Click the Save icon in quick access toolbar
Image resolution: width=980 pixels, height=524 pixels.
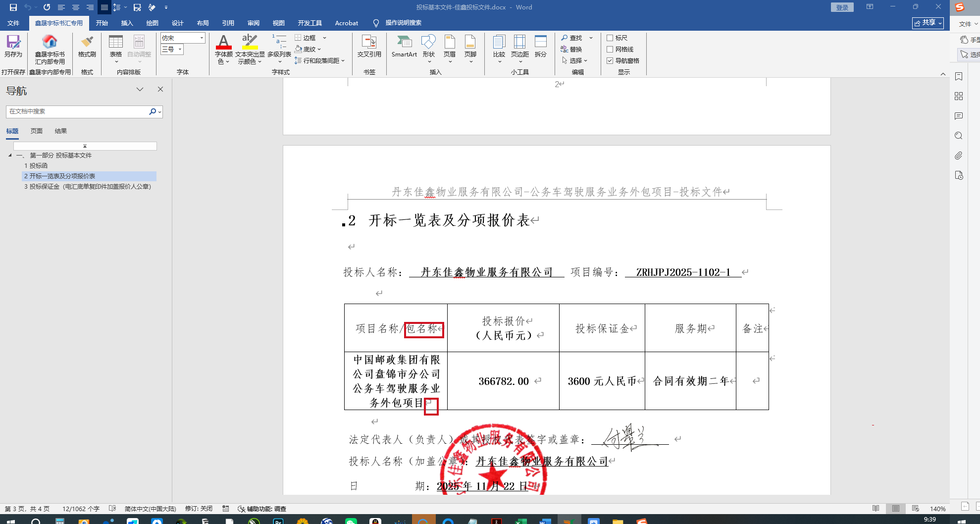13,7
